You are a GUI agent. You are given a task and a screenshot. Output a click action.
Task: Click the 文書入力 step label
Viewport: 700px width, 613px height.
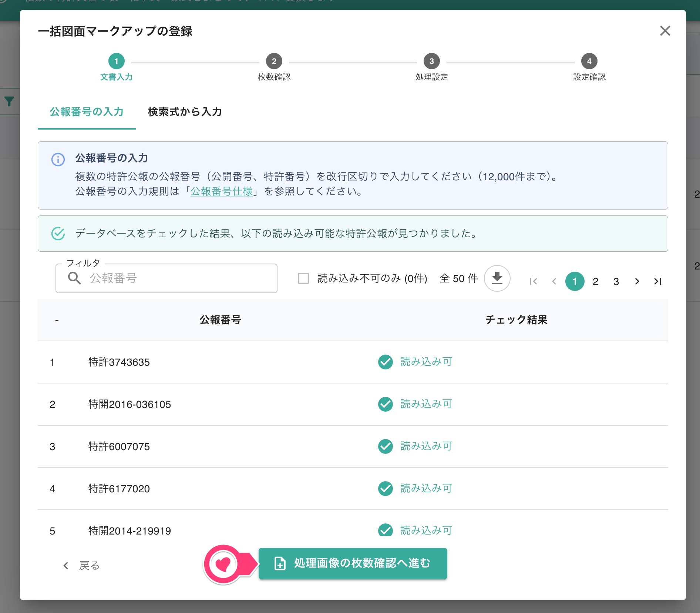click(116, 77)
